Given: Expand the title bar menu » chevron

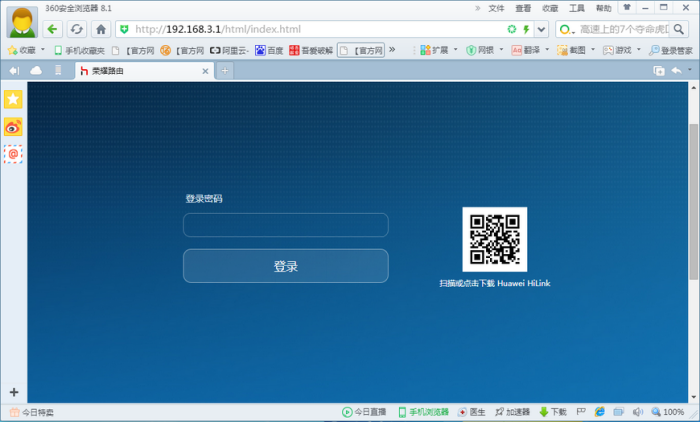Looking at the screenshot, I should click(x=477, y=8).
